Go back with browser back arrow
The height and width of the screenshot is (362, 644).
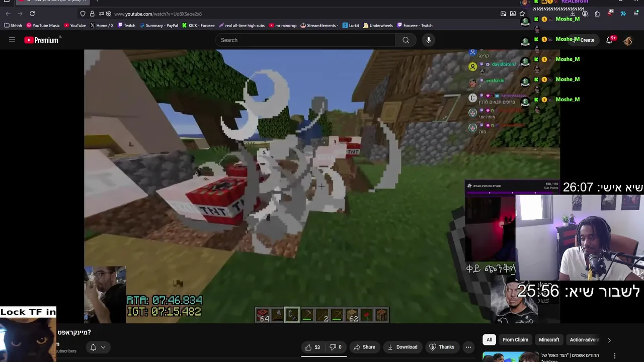click(x=8, y=14)
